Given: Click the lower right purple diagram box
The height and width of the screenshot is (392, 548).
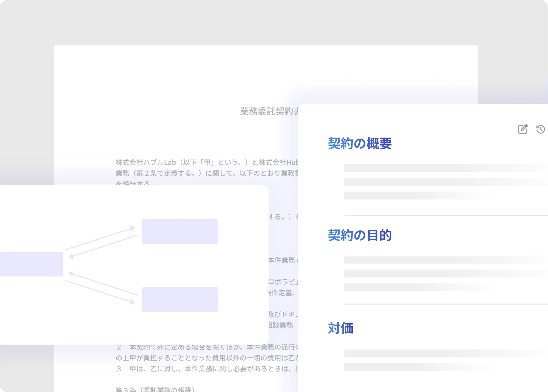Looking at the screenshot, I should [x=180, y=300].
